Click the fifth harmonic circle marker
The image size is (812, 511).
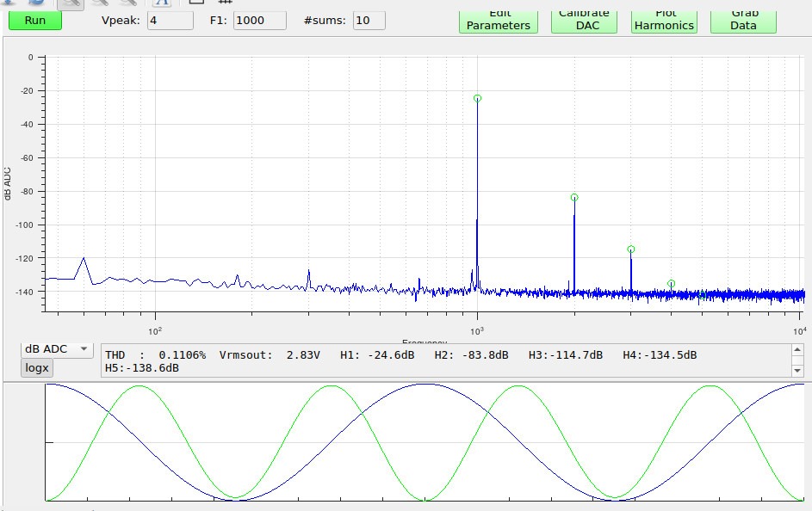[703, 295]
